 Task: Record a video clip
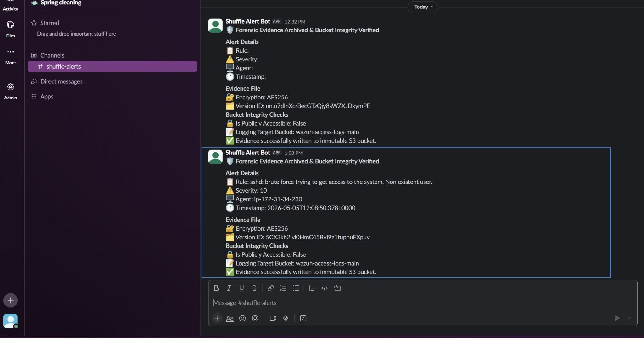273,318
